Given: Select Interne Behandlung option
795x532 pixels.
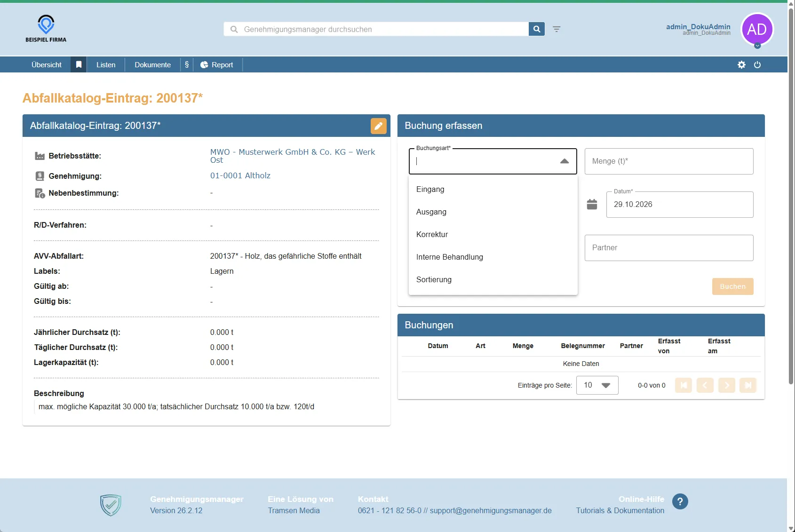Looking at the screenshot, I should pyautogui.click(x=493, y=257).
